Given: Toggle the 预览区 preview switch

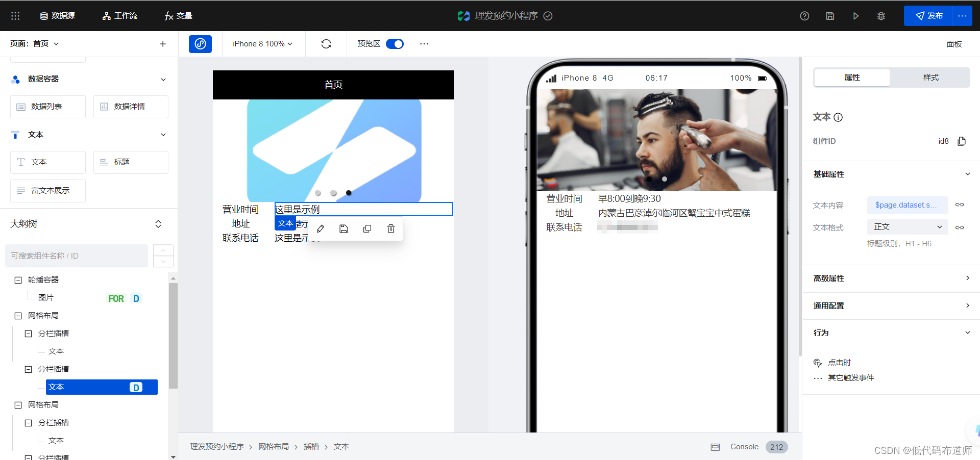Looking at the screenshot, I should click(x=395, y=44).
